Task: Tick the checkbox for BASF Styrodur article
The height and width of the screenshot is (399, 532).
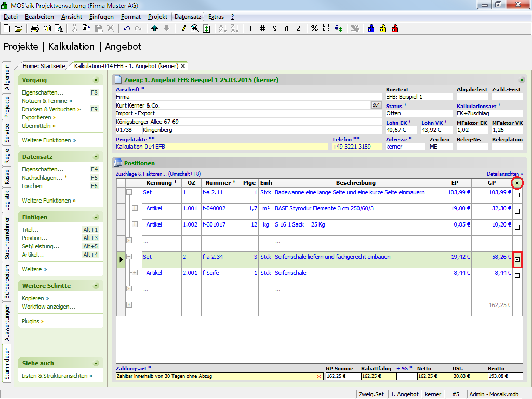Action: [x=517, y=211]
